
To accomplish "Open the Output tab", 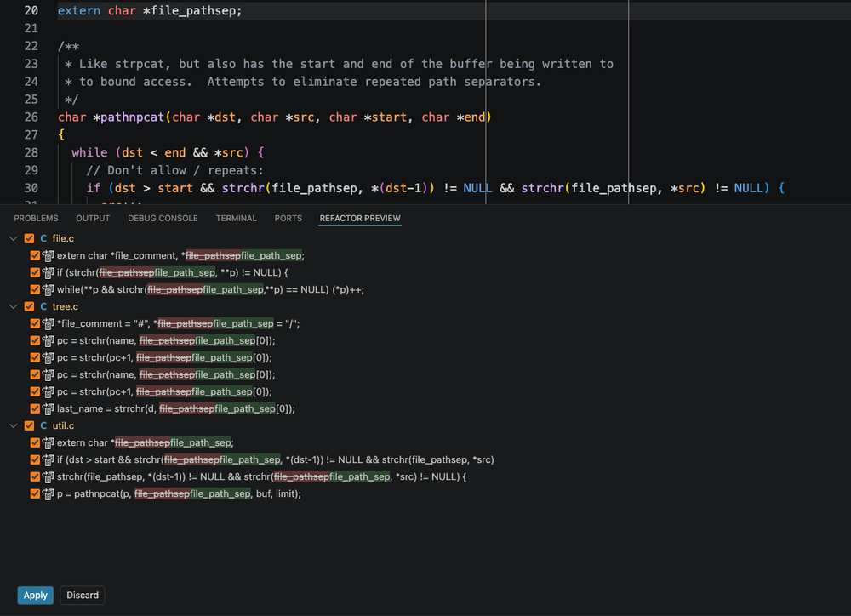I will tap(93, 218).
